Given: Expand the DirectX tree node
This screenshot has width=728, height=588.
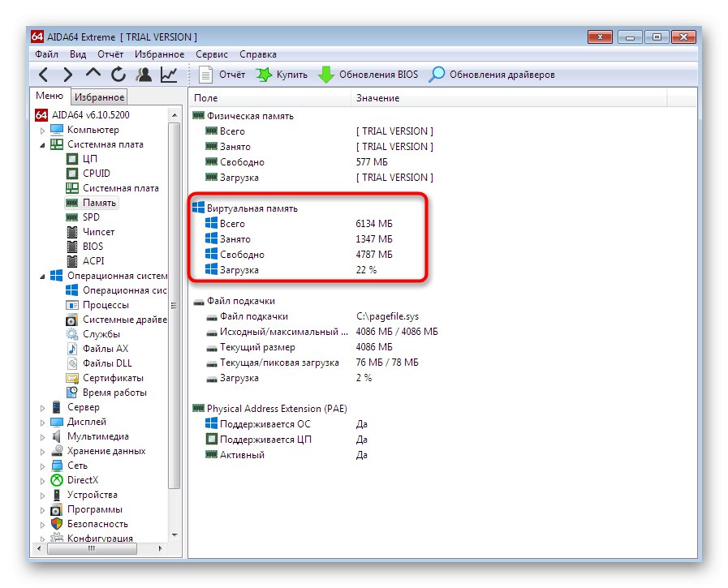Looking at the screenshot, I should coord(43,481).
